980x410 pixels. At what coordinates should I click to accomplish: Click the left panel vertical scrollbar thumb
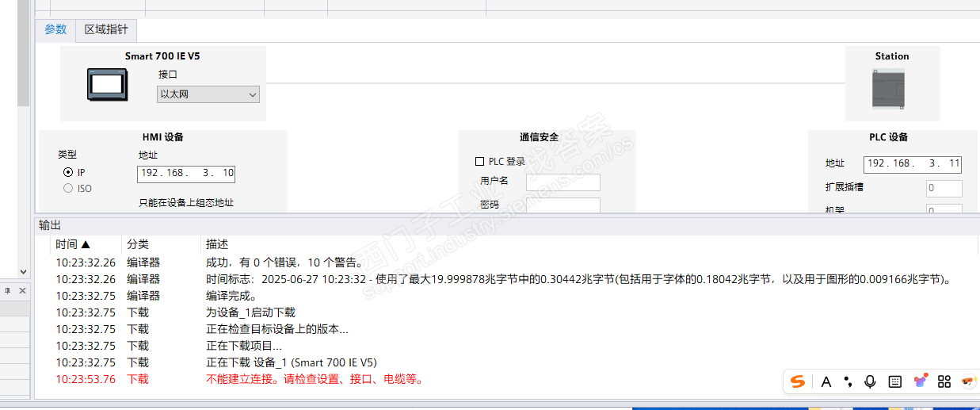[24, 52]
